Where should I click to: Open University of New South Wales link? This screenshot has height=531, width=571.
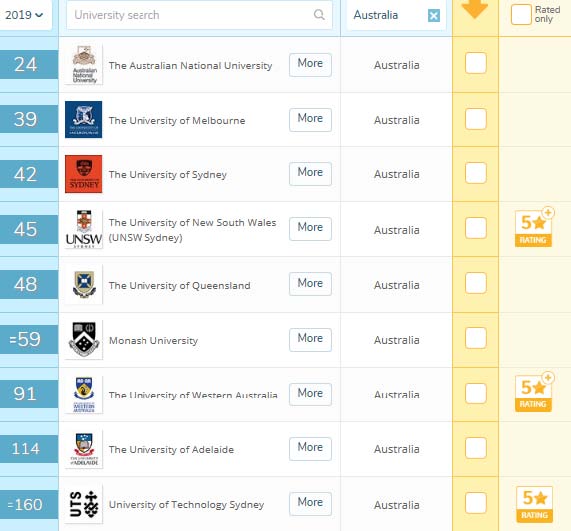pyautogui.click(x=192, y=230)
